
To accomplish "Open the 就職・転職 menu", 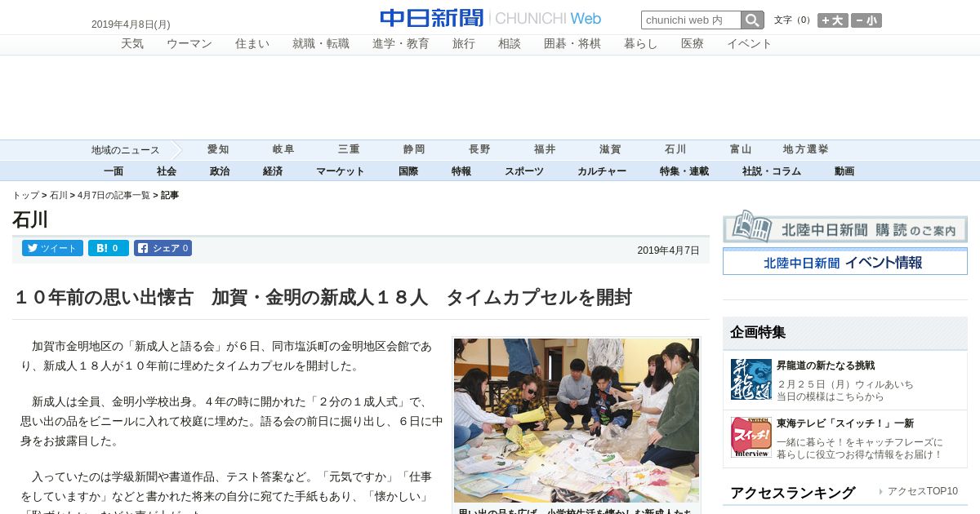I will click(321, 44).
